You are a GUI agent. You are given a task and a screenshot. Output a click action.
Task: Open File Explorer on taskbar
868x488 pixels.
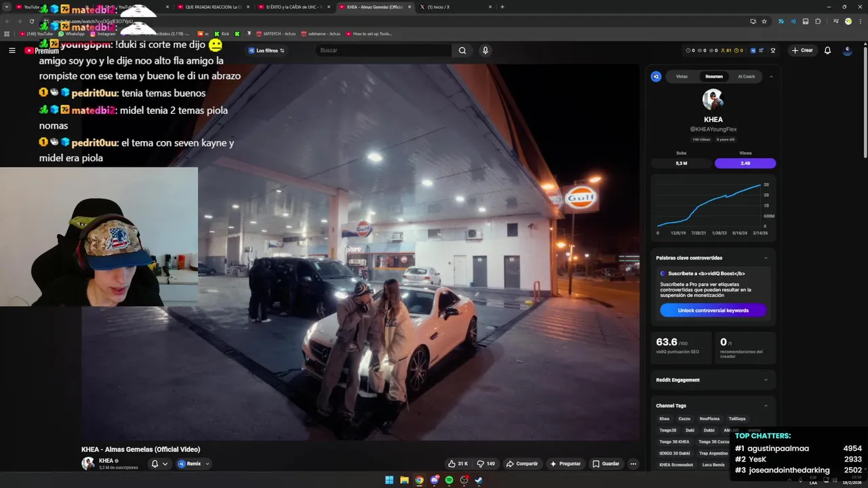click(x=404, y=480)
